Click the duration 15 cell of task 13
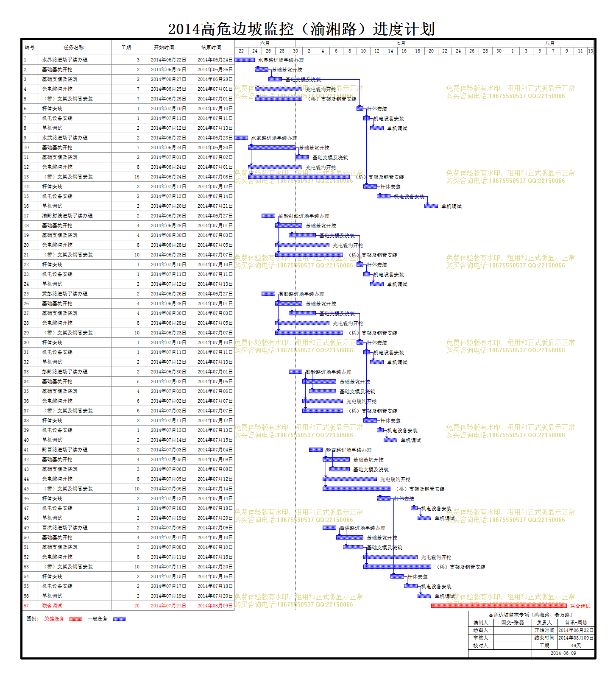This screenshot has height=679, width=616. point(137,177)
